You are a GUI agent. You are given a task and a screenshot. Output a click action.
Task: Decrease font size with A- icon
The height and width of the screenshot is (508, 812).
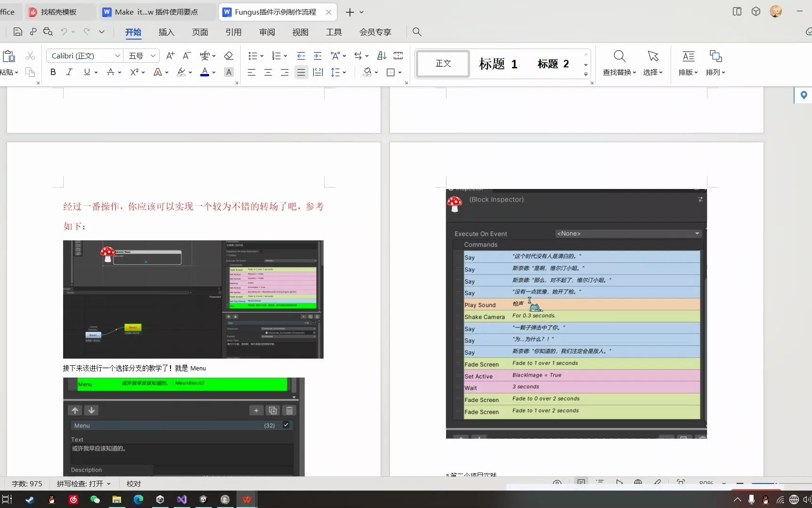(187, 56)
